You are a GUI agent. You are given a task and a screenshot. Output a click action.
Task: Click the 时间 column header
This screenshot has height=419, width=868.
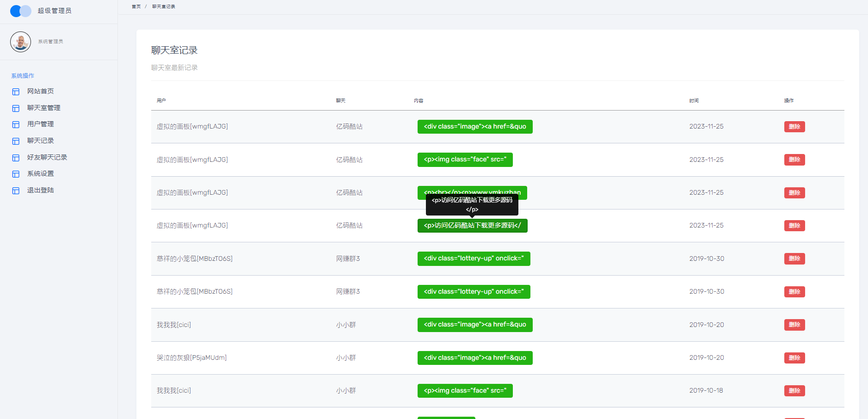pos(694,100)
